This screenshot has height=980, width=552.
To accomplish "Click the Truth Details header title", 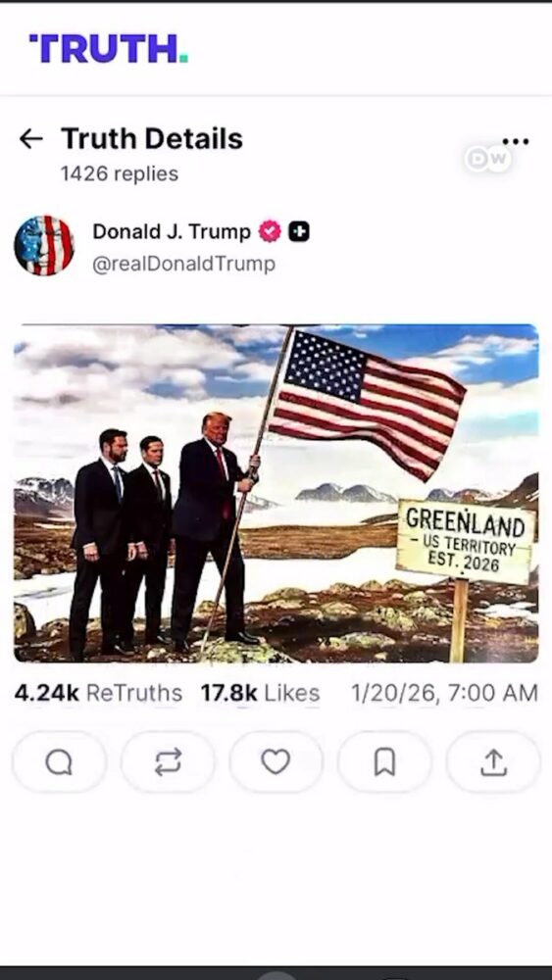I will (x=152, y=139).
